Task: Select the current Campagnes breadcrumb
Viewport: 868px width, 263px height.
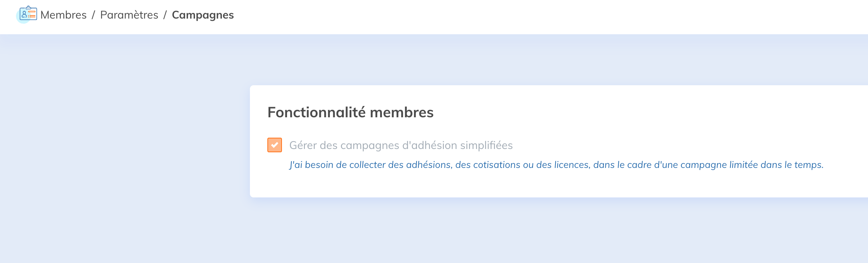Action: [x=203, y=15]
